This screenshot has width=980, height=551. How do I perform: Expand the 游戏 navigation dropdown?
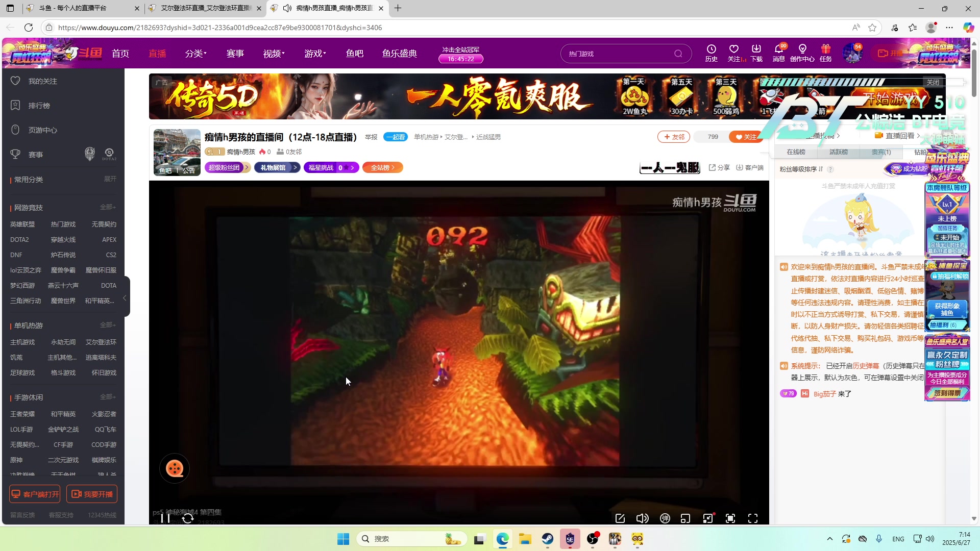coord(315,54)
